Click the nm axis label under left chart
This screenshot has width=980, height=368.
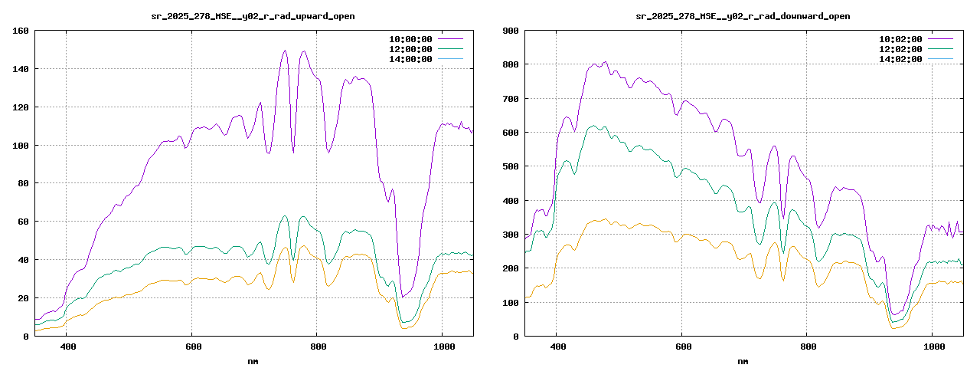pyautogui.click(x=253, y=361)
